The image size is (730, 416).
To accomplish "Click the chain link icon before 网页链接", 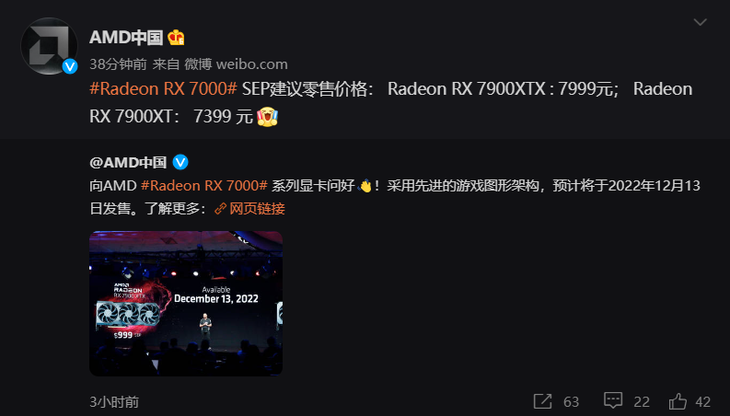I will pyautogui.click(x=220, y=209).
